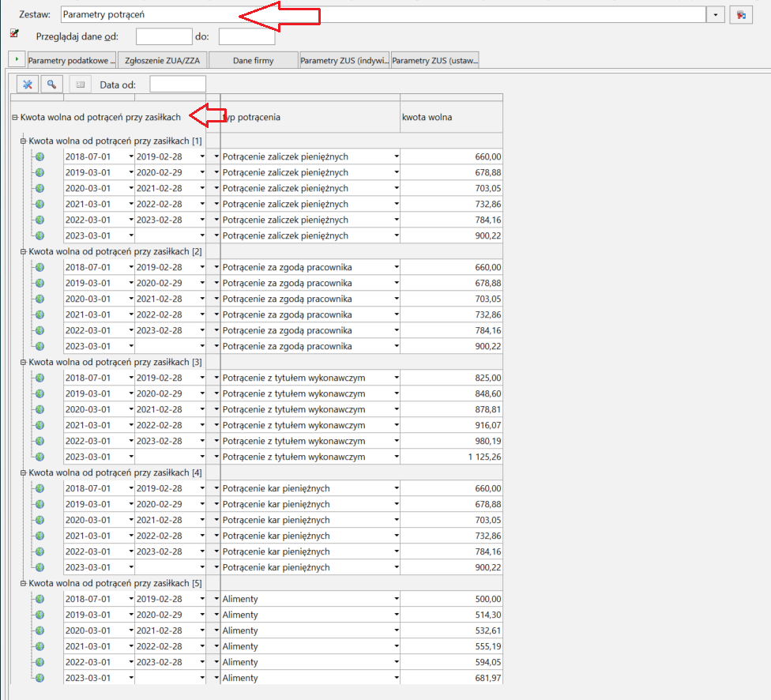
Task: Open type dropdown of tytułem wykonawczym 1 125,26 row
Action: point(397,457)
